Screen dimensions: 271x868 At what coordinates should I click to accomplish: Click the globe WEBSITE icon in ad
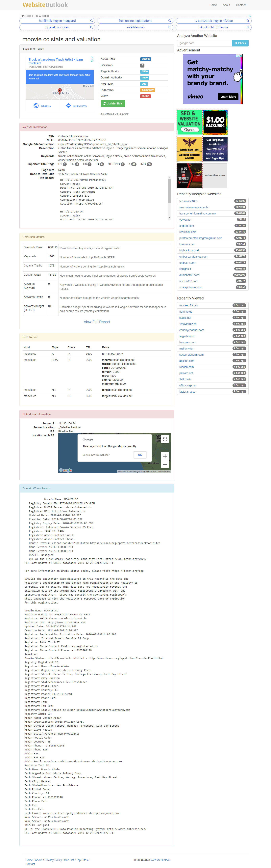[36, 106]
